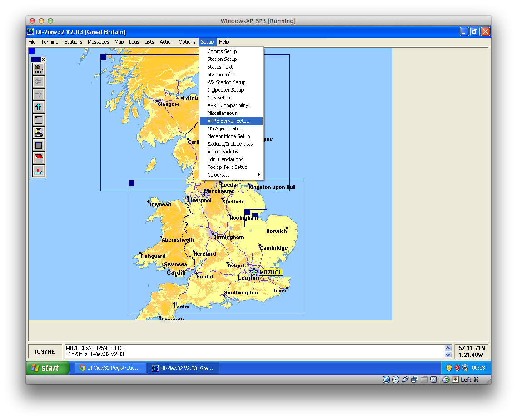
Task: Click VirtualBox keyboard capture arrow icon
Action: 455,380
